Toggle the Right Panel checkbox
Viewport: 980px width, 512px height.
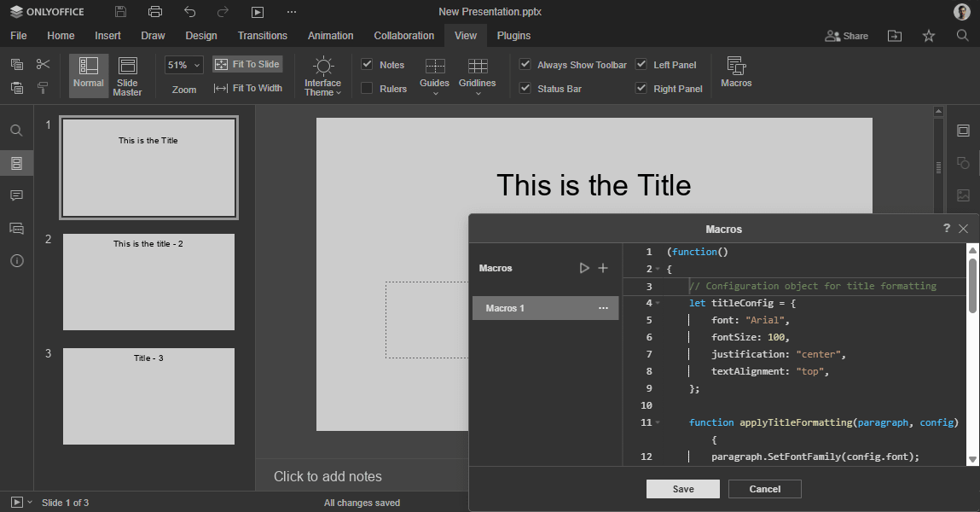pyautogui.click(x=641, y=88)
